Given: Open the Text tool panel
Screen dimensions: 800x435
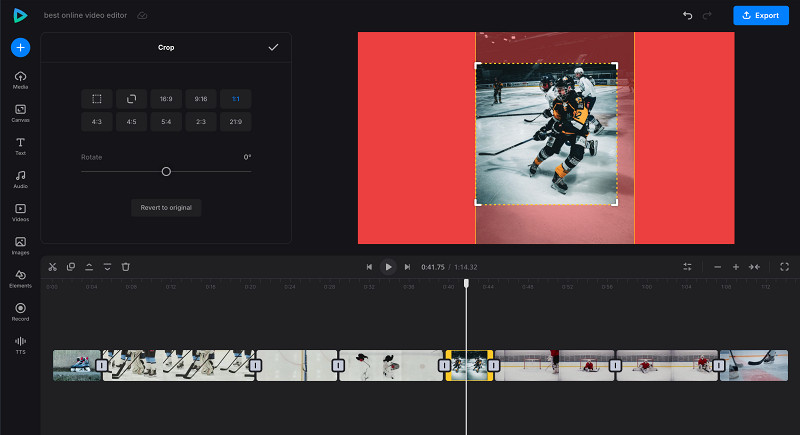Looking at the screenshot, I should tap(20, 146).
